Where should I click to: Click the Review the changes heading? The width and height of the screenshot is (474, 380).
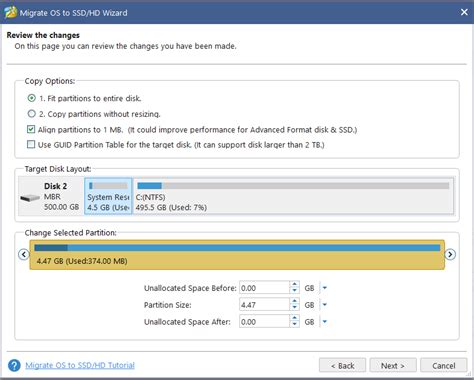[x=43, y=35]
